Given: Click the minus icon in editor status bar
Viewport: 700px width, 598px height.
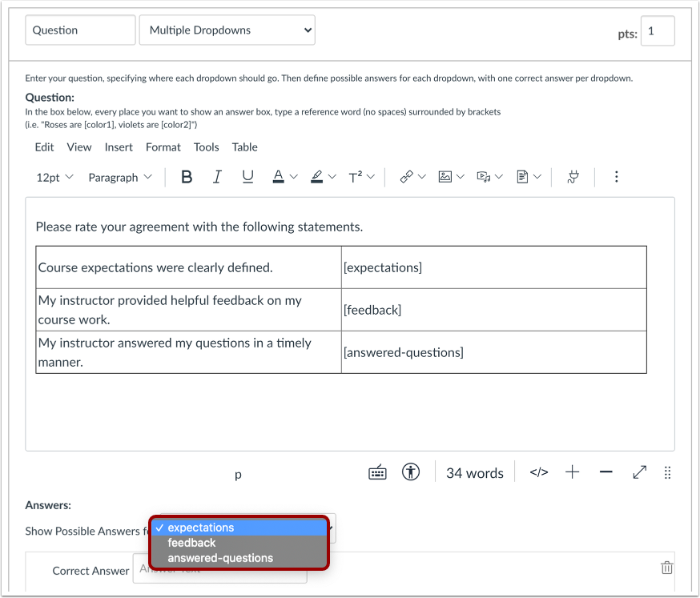Looking at the screenshot, I should tap(605, 472).
